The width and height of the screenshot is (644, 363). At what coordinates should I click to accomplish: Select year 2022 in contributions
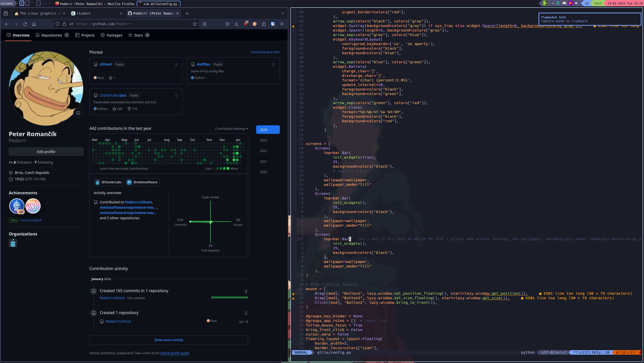pyautogui.click(x=263, y=151)
